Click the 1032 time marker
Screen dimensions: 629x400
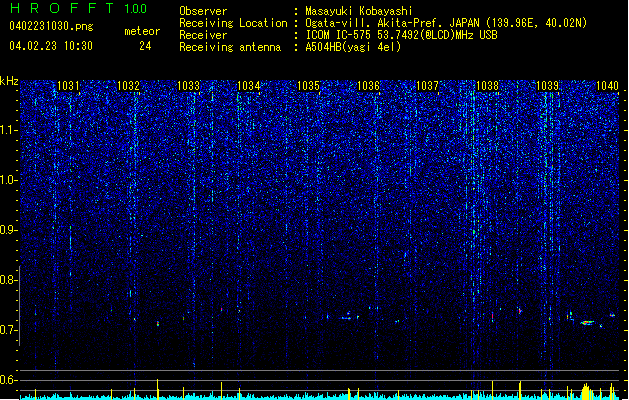[128, 86]
